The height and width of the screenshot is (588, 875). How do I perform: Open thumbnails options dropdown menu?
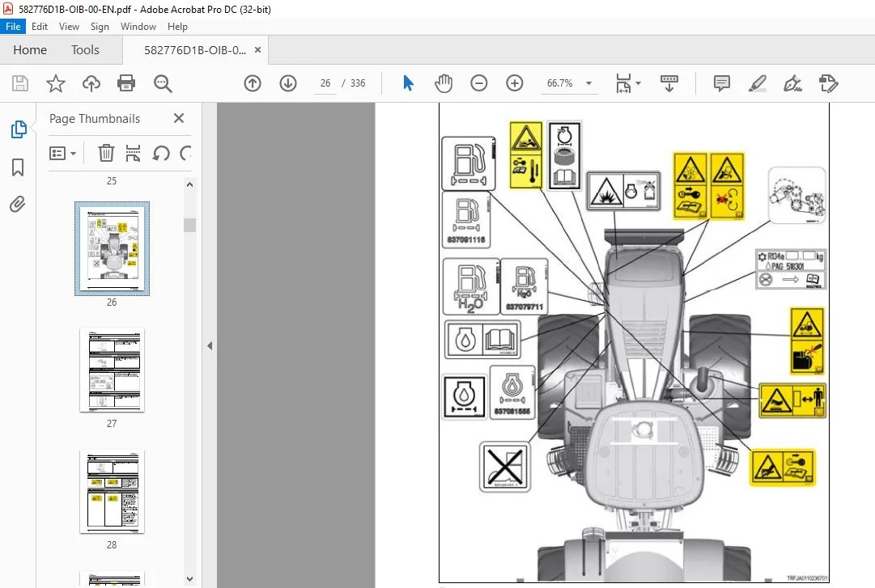[62, 153]
